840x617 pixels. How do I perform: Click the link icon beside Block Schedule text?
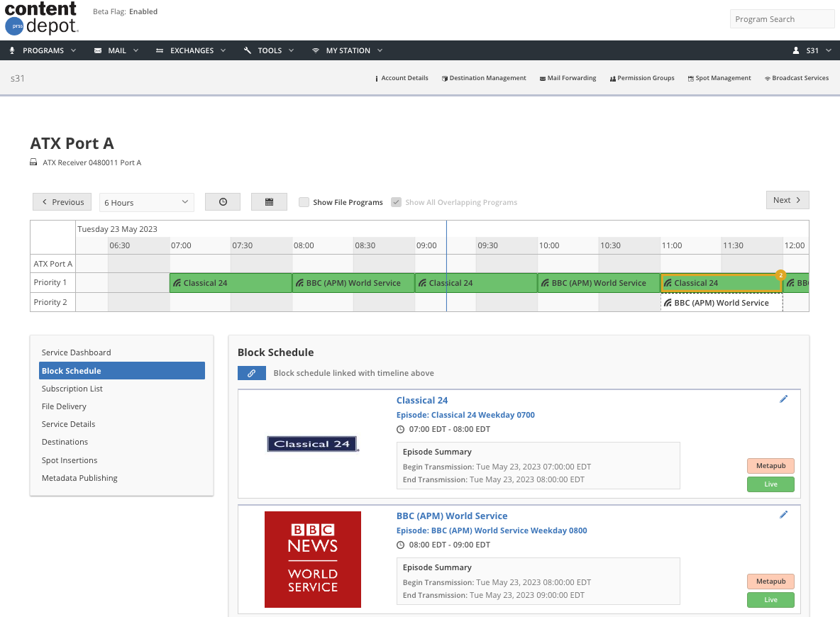pyautogui.click(x=252, y=372)
